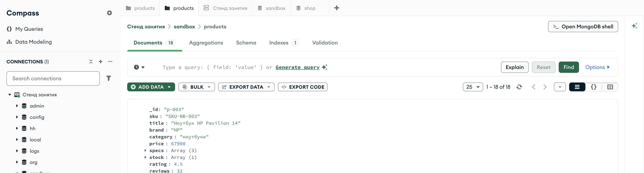Switch to list view of documents
The height and width of the screenshot is (173, 644).
pyautogui.click(x=577, y=87)
